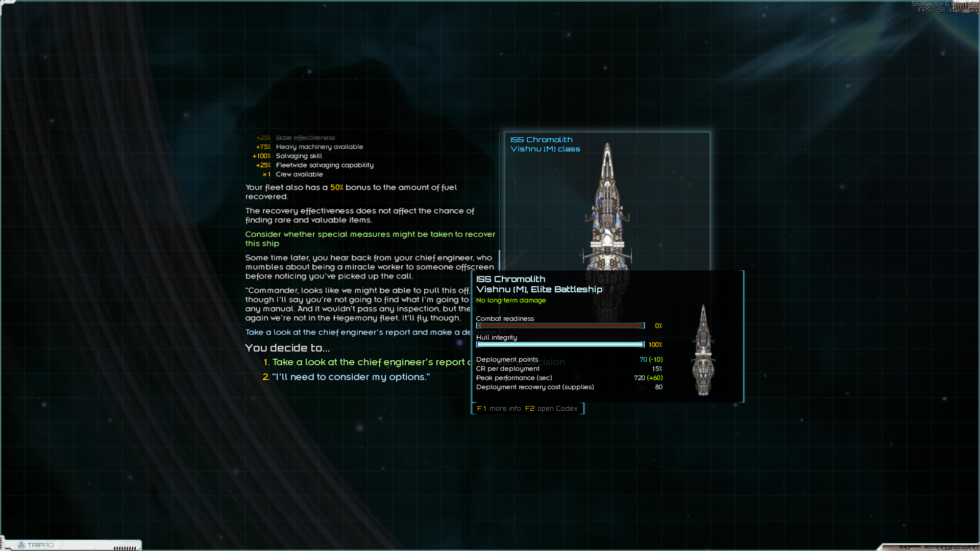Click the TriPad logo icon
This screenshot has width=980, height=551.
21,545
